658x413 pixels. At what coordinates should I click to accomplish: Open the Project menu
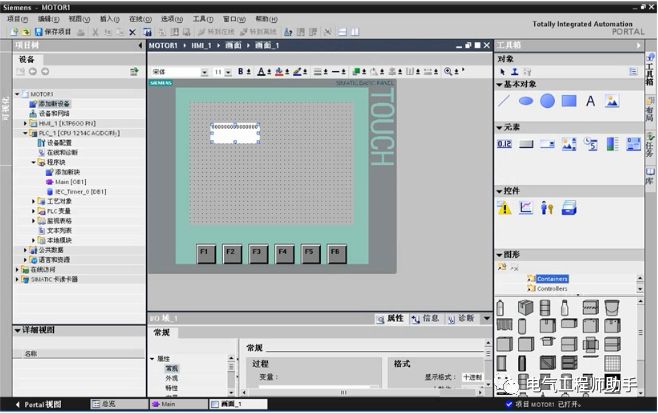point(17,19)
